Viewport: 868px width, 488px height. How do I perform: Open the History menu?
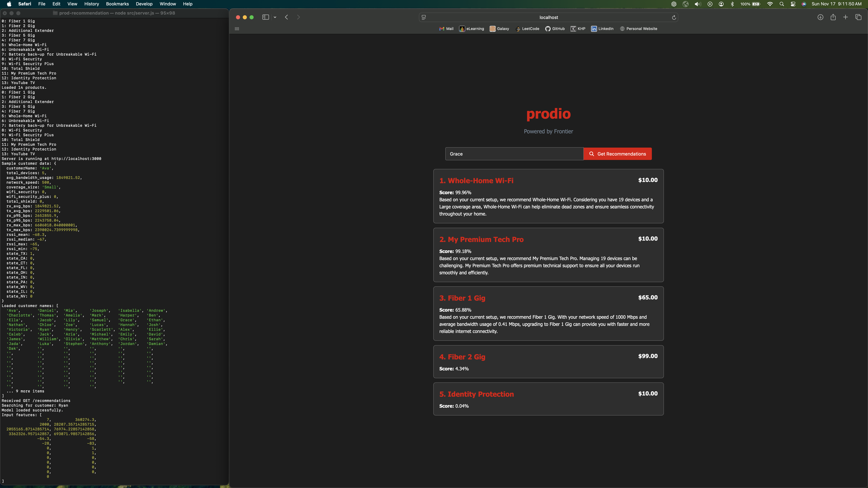point(91,4)
